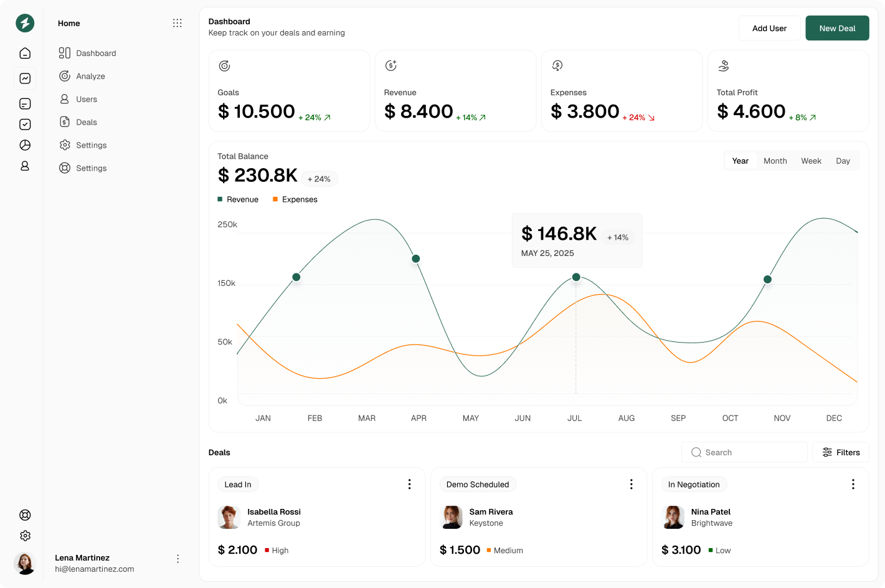Open the home icon in left rail

[x=25, y=53]
